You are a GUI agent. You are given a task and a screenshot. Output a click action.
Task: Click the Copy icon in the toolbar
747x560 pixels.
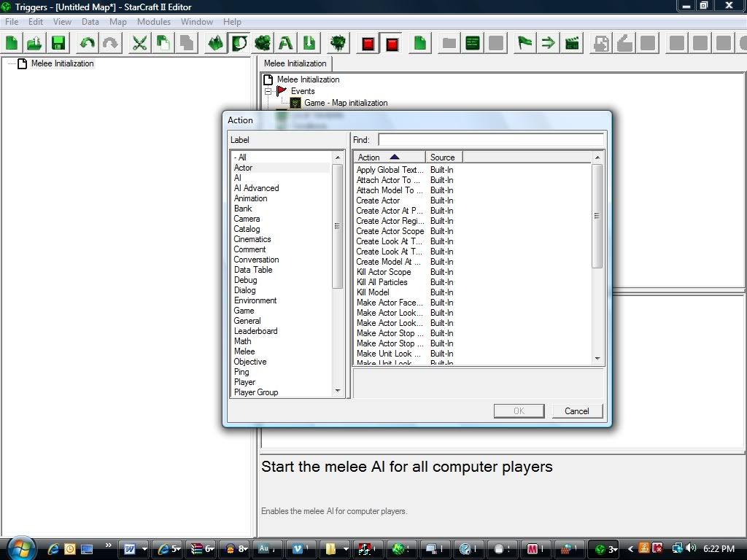pyautogui.click(x=163, y=43)
